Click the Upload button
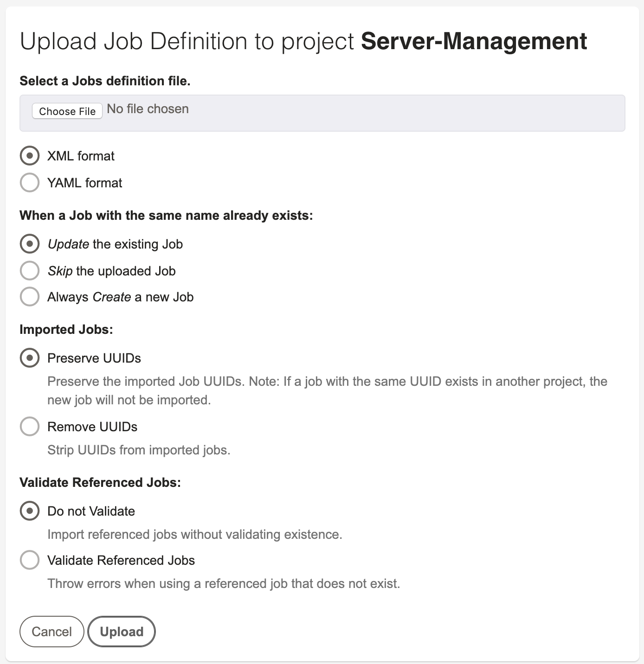The image size is (644, 664). point(121,632)
